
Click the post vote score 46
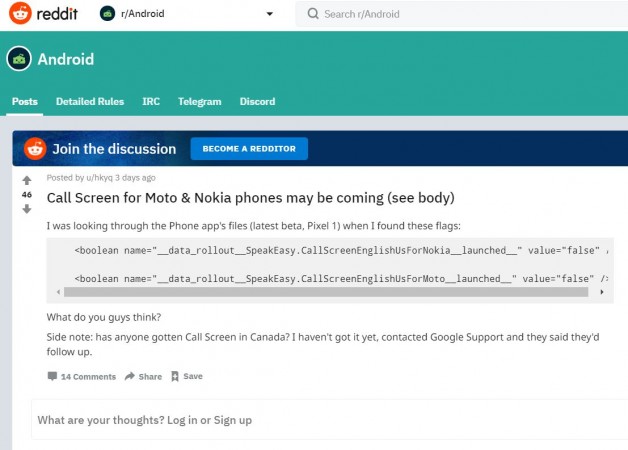[x=27, y=195]
